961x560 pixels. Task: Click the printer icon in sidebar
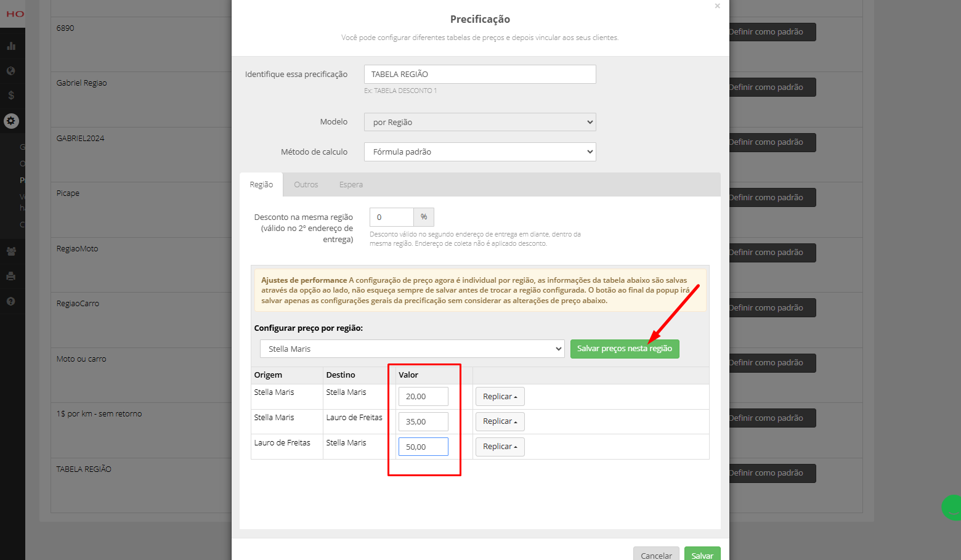[11, 276]
